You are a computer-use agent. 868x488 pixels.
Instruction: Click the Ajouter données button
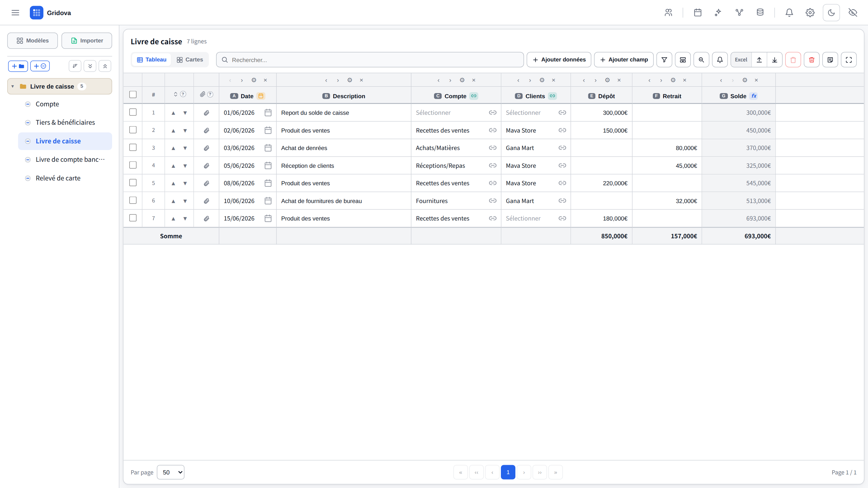point(559,60)
